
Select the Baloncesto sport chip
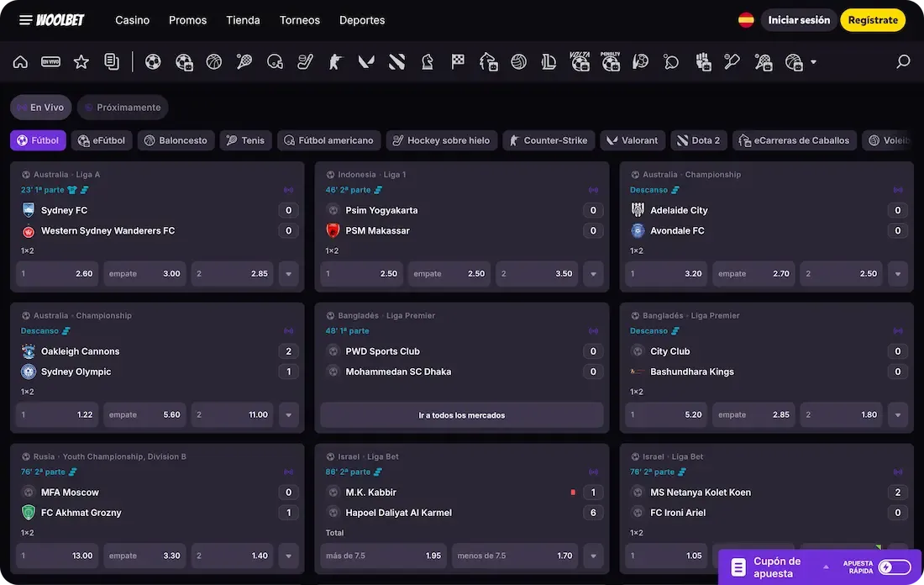click(x=176, y=140)
